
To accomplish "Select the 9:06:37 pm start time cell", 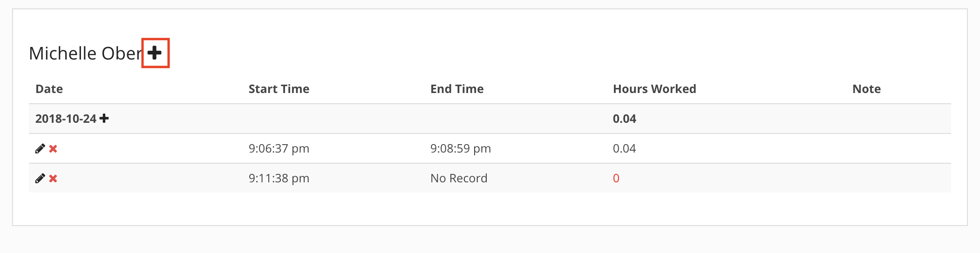I will tap(279, 148).
